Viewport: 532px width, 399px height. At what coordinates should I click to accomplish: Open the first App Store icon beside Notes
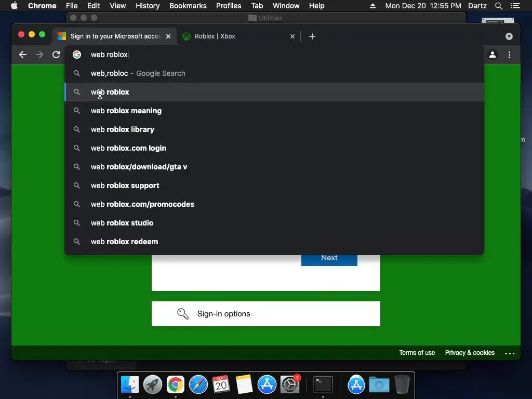[267, 384]
